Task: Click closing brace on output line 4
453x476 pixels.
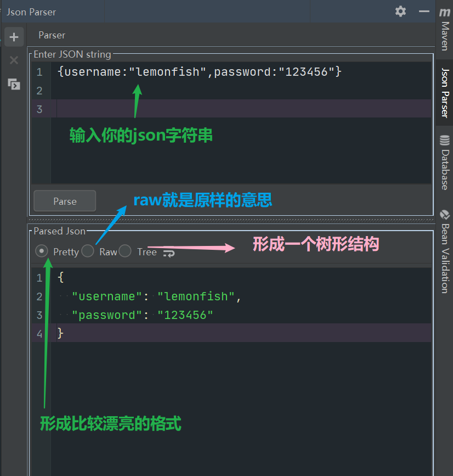Action: pos(60,333)
